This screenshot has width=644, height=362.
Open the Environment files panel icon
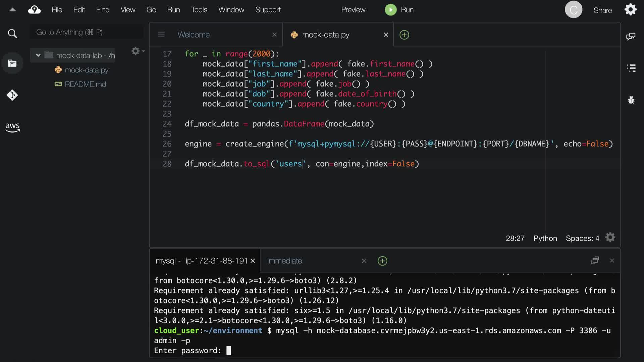pyautogui.click(x=12, y=63)
